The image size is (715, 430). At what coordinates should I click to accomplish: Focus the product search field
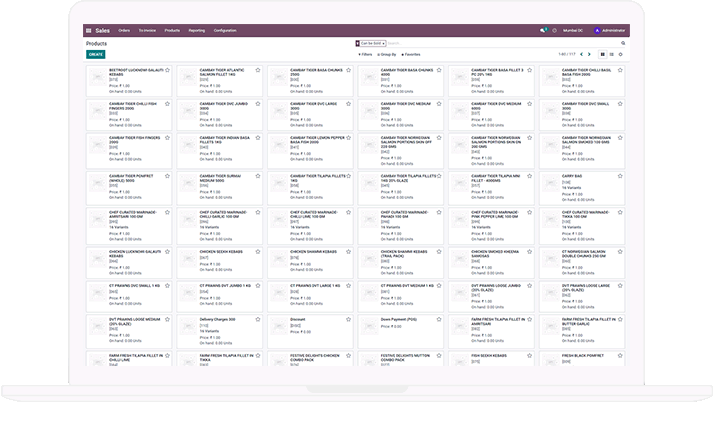coord(502,43)
